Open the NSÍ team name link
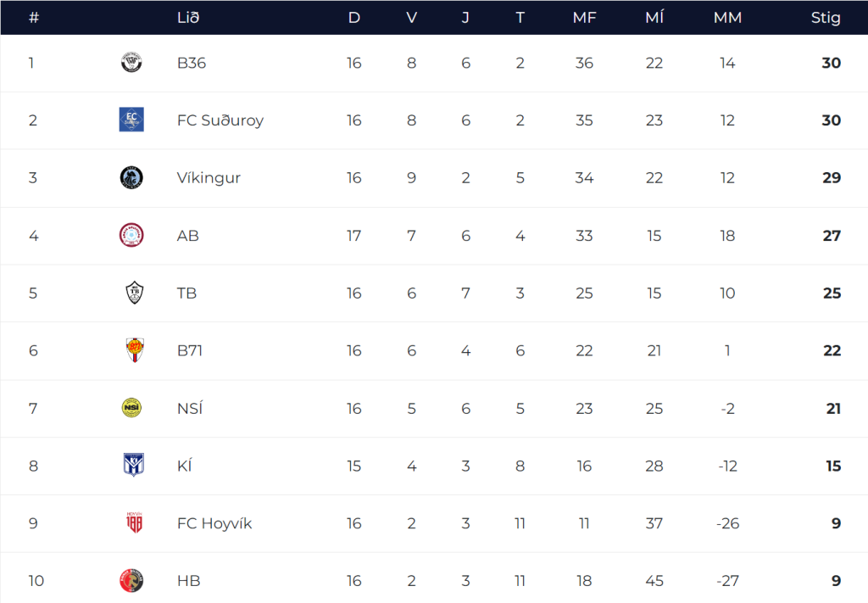 point(190,408)
